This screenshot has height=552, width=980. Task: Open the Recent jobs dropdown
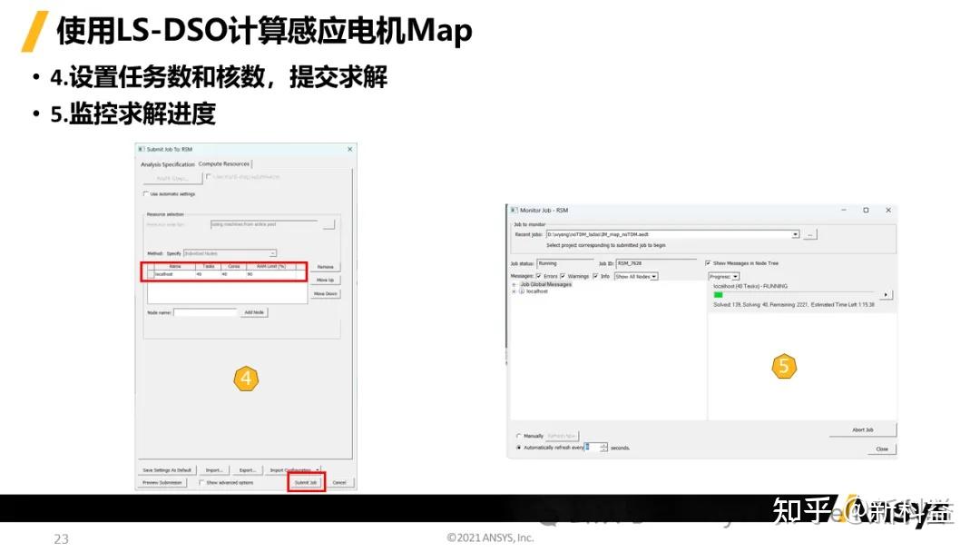pos(795,234)
